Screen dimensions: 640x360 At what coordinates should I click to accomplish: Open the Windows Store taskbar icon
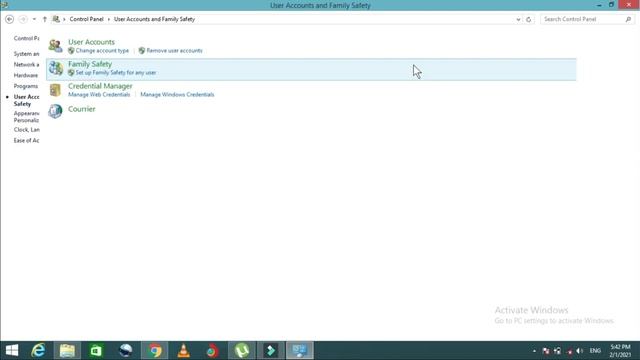pos(96,350)
